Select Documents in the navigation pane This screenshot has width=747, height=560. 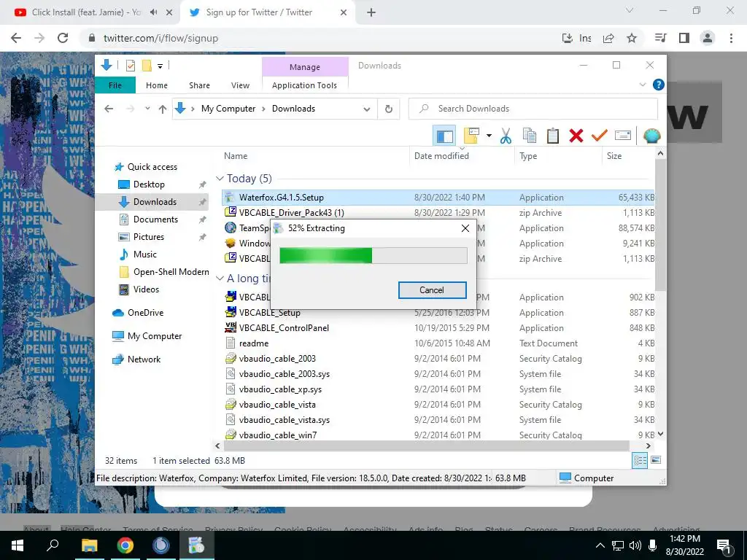pyautogui.click(x=155, y=219)
